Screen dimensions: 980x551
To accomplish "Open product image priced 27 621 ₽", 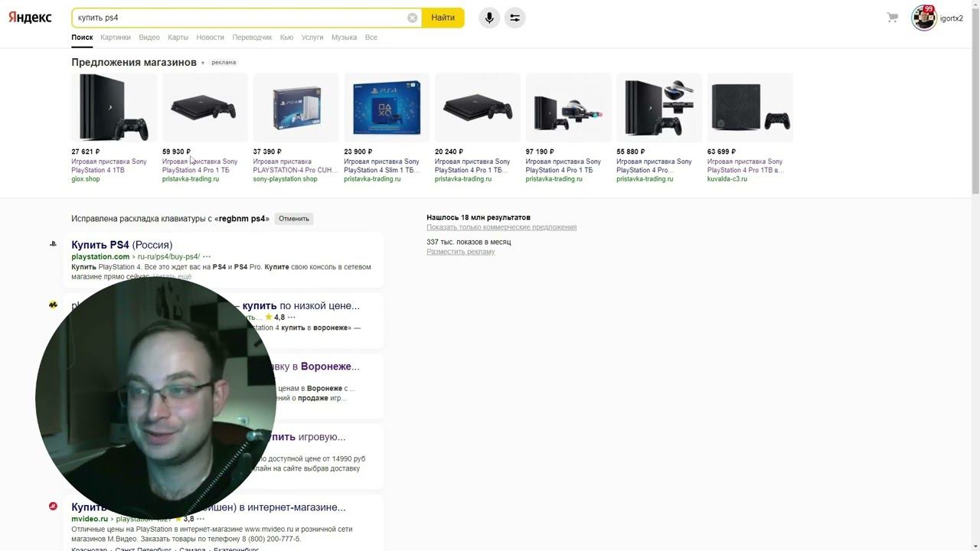I will point(114,107).
